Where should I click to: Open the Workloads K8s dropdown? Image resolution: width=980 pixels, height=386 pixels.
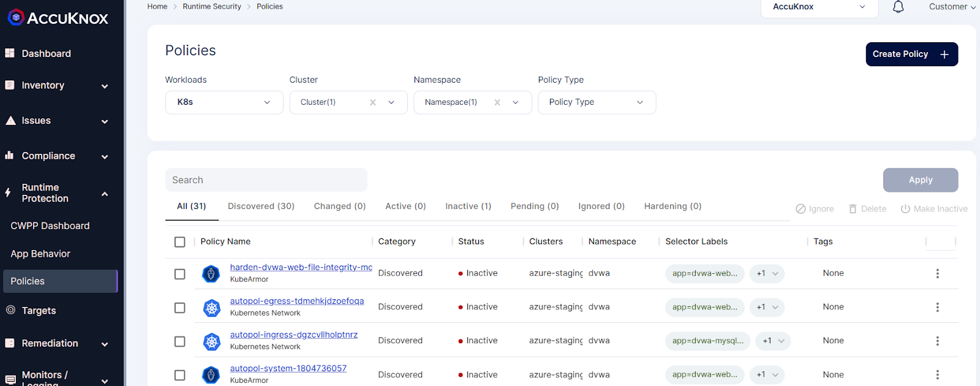point(224,102)
